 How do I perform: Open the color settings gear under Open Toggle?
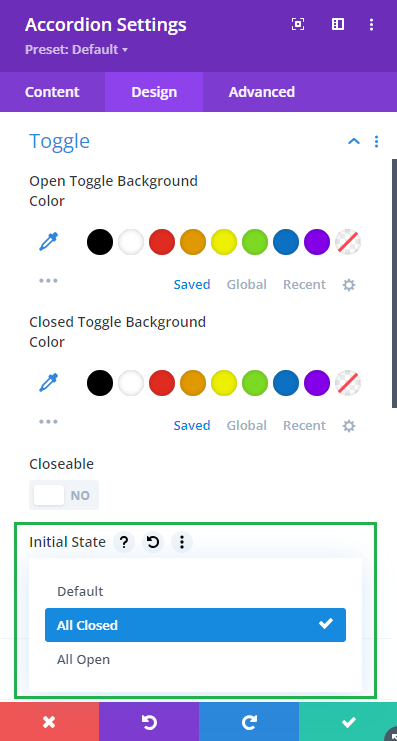[349, 285]
